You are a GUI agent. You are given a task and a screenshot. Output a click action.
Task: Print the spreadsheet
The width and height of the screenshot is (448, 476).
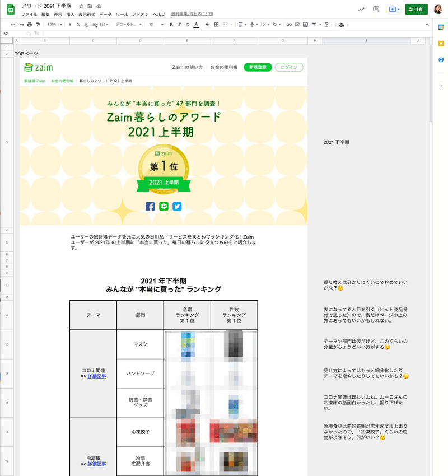click(x=30, y=25)
